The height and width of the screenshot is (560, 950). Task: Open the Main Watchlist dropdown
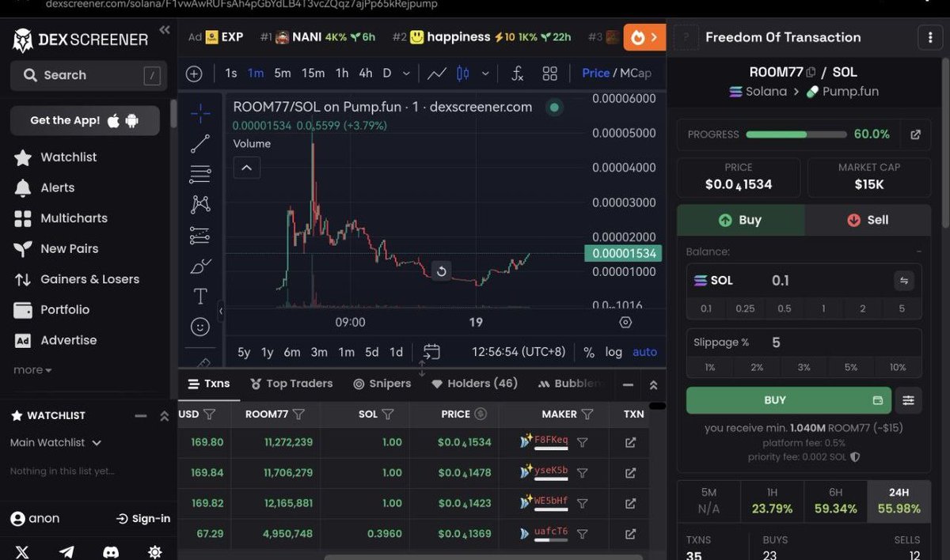[55, 443]
